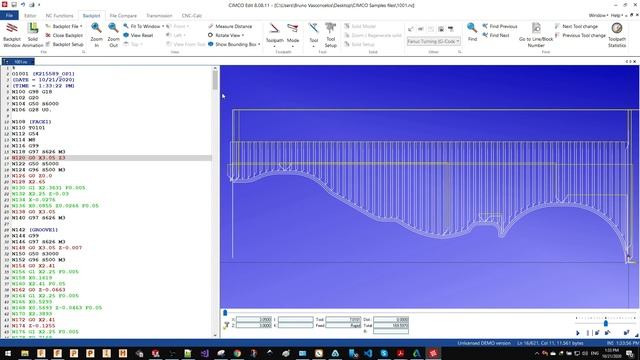This screenshot has width=640, height=360.
Task: Open the toolpath Mode menu
Action: click(x=293, y=35)
